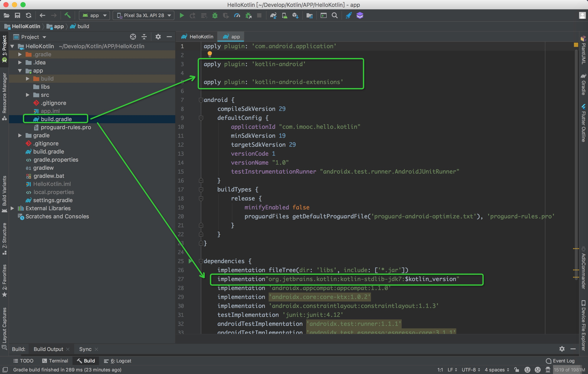Image resolution: width=588 pixels, height=374 pixels.
Task: Select app/build.gradle file in tree
Action: (x=56, y=119)
